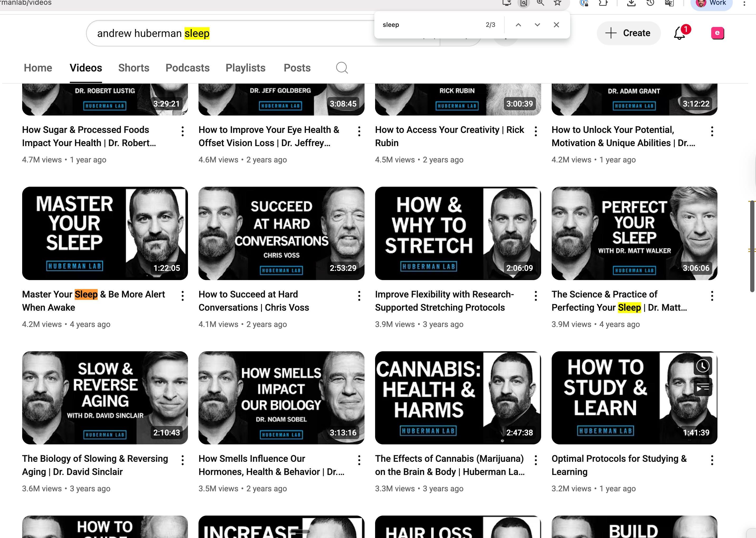Image resolution: width=756 pixels, height=538 pixels.
Task: Click the Create button
Action: pos(628,33)
